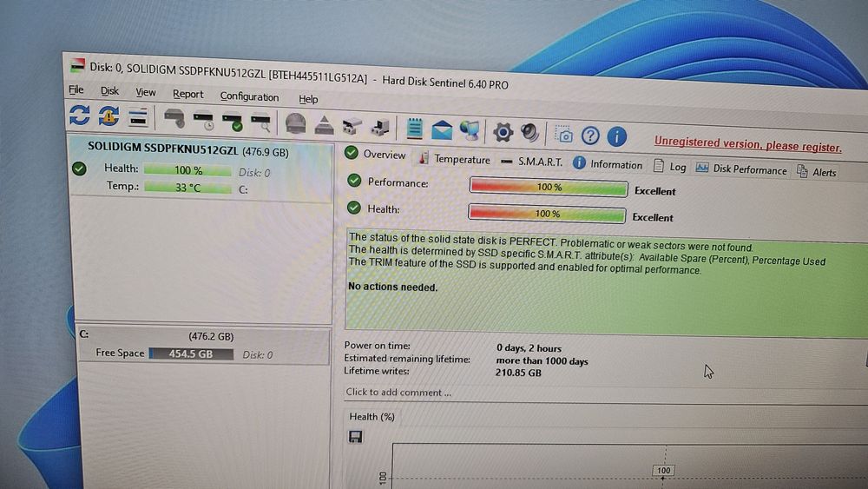This screenshot has height=489, width=868.
Task: Click the floppy disk save icon under Health (%)
Action: pyautogui.click(x=355, y=436)
